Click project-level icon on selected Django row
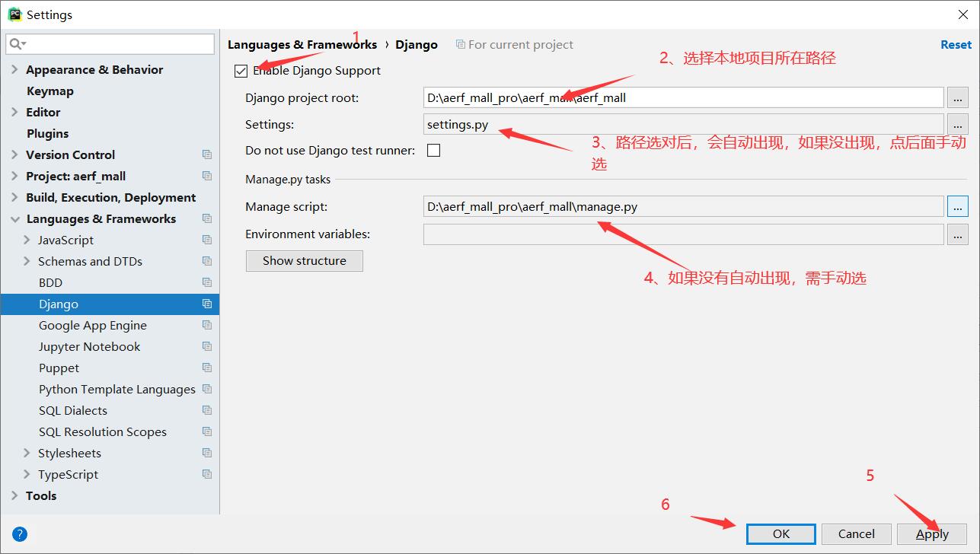This screenshot has width=980, height=554. [206, 304]
